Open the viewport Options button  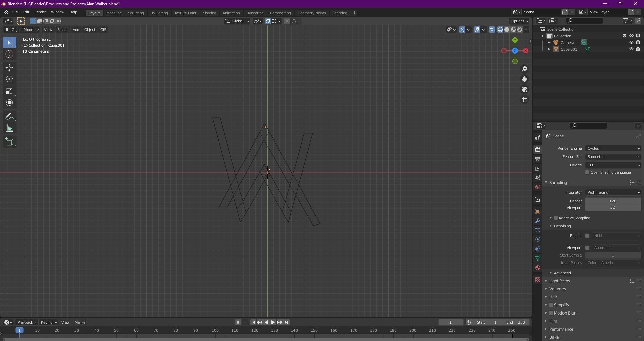520,21
